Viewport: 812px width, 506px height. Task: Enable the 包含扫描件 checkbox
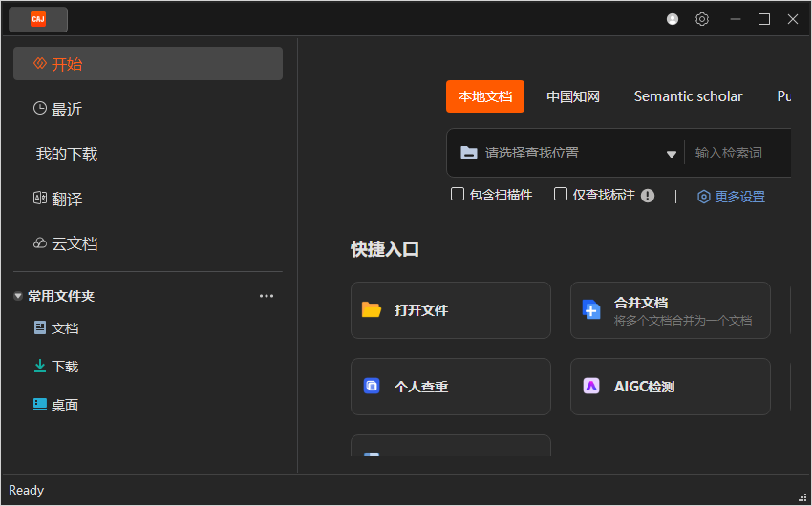tap(458, 194)
